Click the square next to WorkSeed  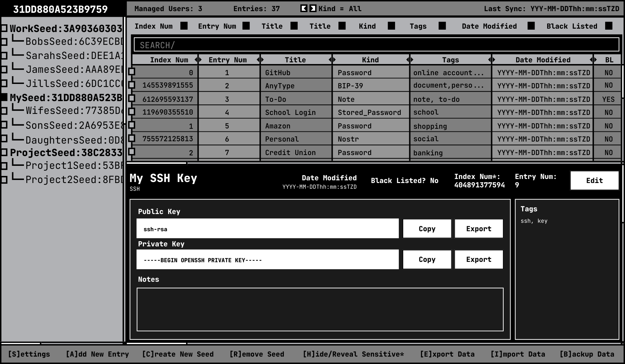point(4,28)
